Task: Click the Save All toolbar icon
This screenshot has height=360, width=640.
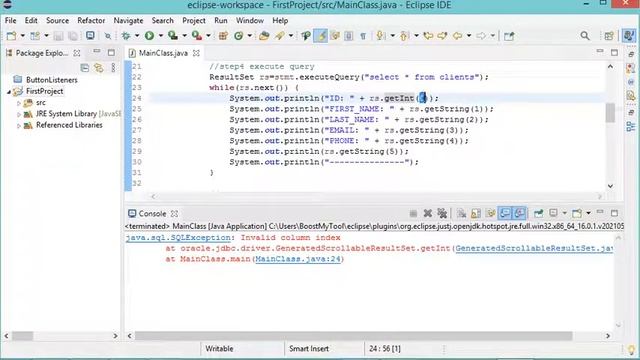Action: point(73,36)
